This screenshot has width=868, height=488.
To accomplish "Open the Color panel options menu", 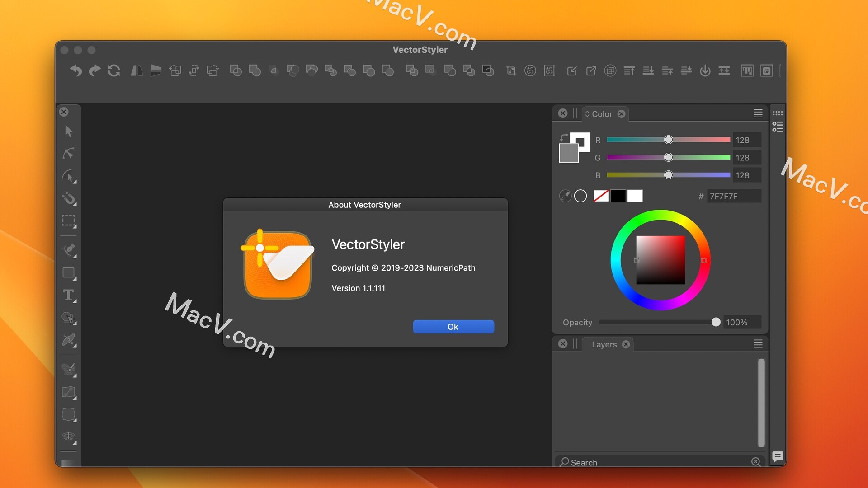I will [x=758, y=113].
